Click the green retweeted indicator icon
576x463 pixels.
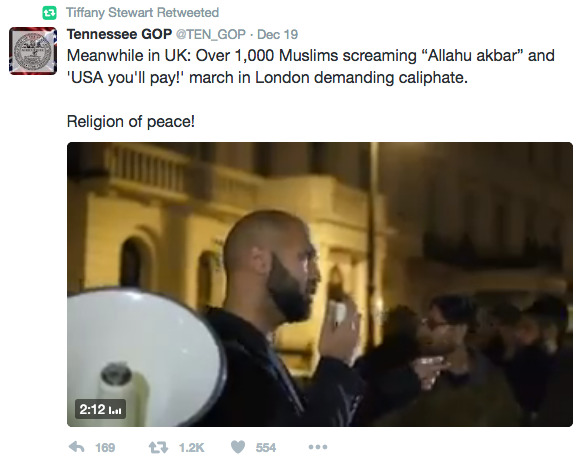[x=49, y=13]
